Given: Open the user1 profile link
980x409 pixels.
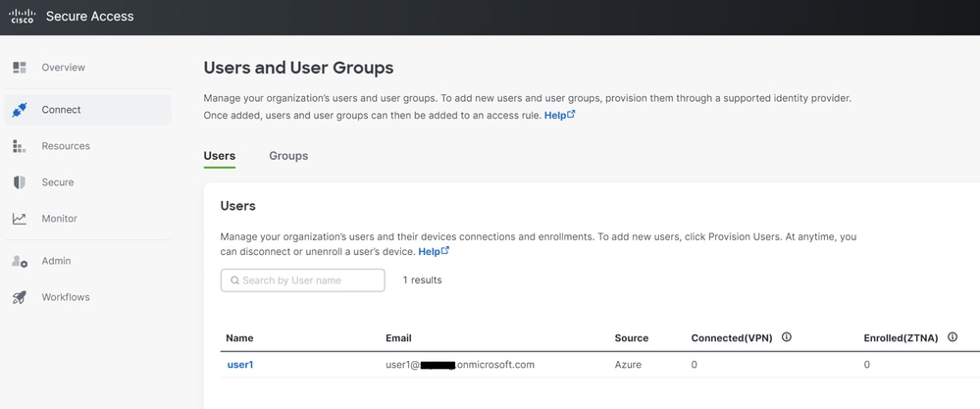Looking at the screenshot, I should point(240,365).
